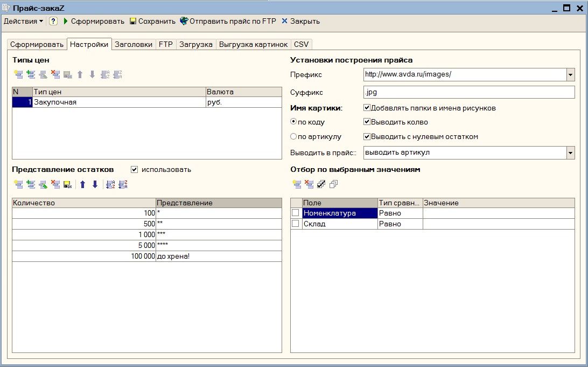Image resolution: width=588 pixels, height=367 pixels.
Task: Add new row in Представление остатков toolbar
Action: pyautogui.click(x=18, y=184)
